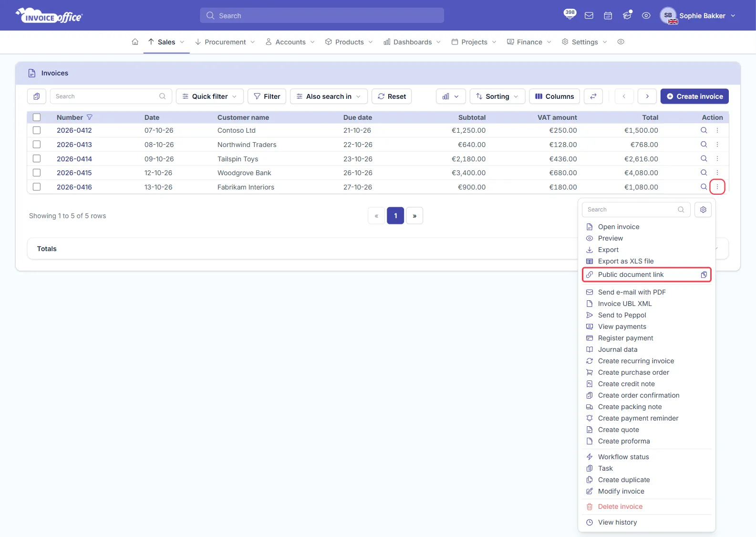This screenshot has height=537, width=756.
Task: Open the chart dropdown button in toolbar
Action: pyautogui.click(x=451, y=96)
